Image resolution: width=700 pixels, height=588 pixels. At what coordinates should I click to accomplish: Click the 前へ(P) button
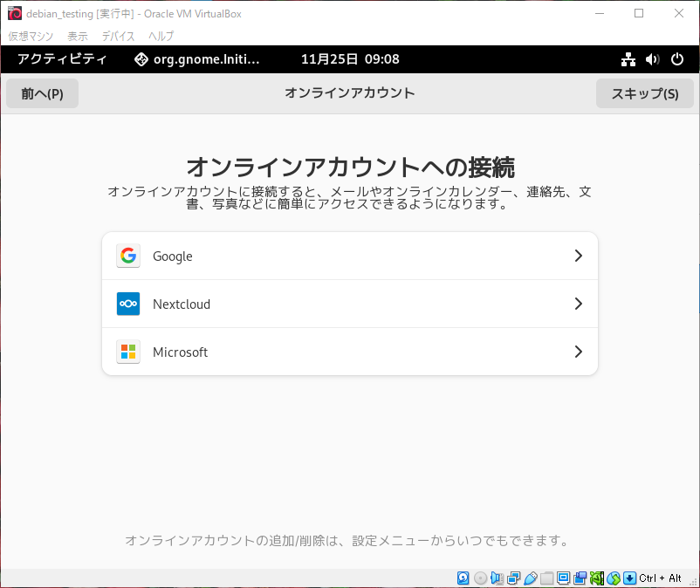coord(43,93)
